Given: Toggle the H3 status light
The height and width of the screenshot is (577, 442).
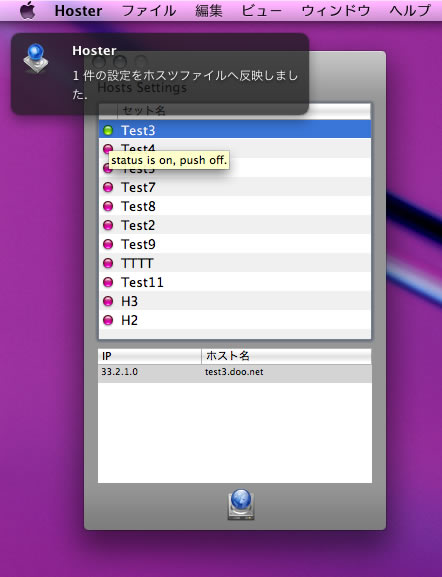Looking at the screenshot, I should point(108,301).
